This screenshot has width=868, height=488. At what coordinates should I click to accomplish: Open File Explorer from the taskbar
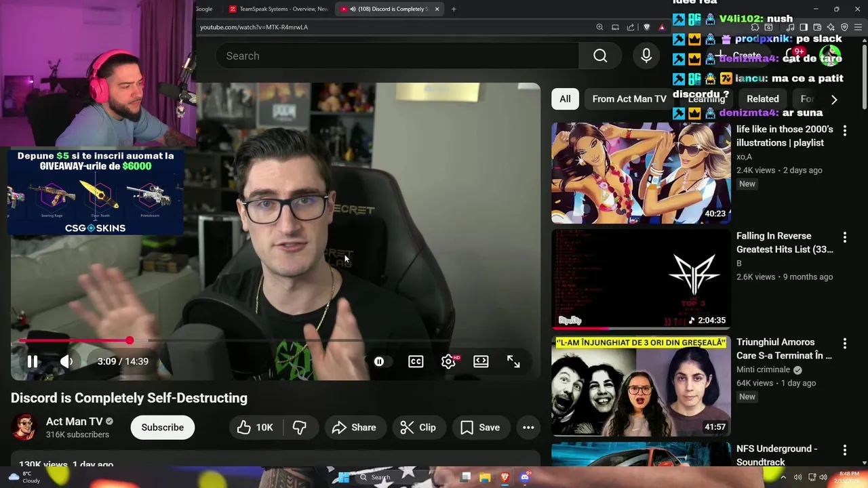pyautogui.click(x=485, y=477)
